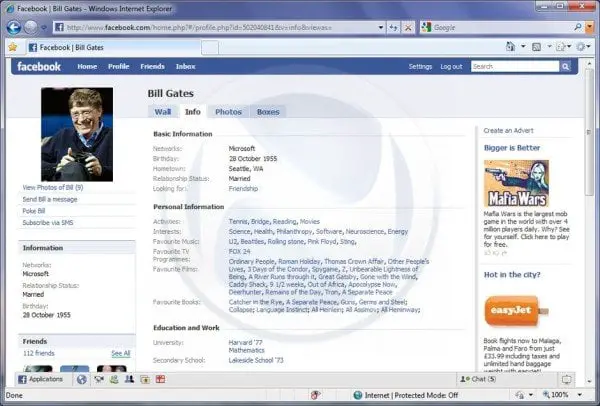Open the search provider options dropdown
Viewport: 600px width, 406px height.
click(590, 27)
